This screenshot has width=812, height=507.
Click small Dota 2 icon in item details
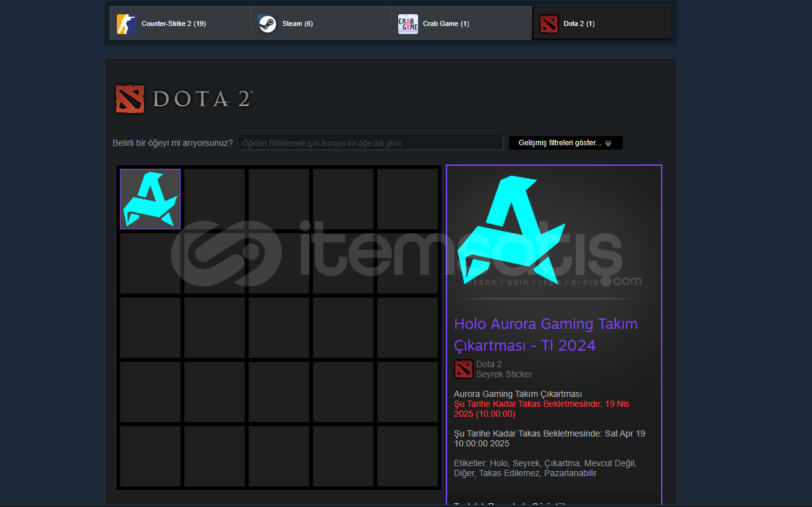tap(464, 369)
